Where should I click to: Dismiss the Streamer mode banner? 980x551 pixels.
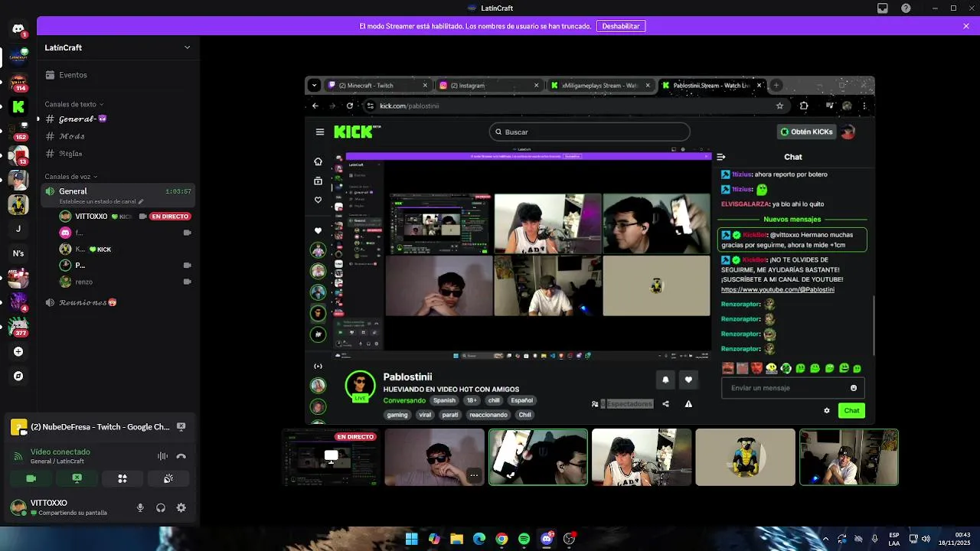pos(966,26)
